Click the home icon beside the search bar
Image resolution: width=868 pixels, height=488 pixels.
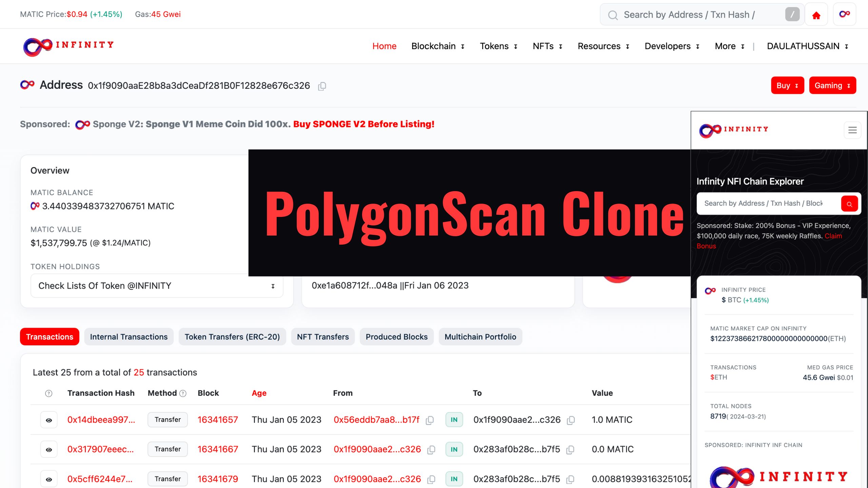816,14
